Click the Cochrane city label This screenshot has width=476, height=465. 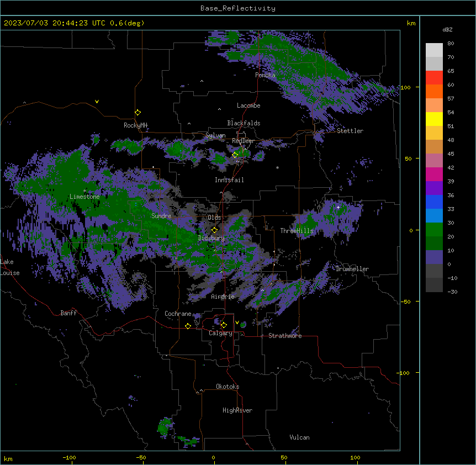(x=178, y=314)
